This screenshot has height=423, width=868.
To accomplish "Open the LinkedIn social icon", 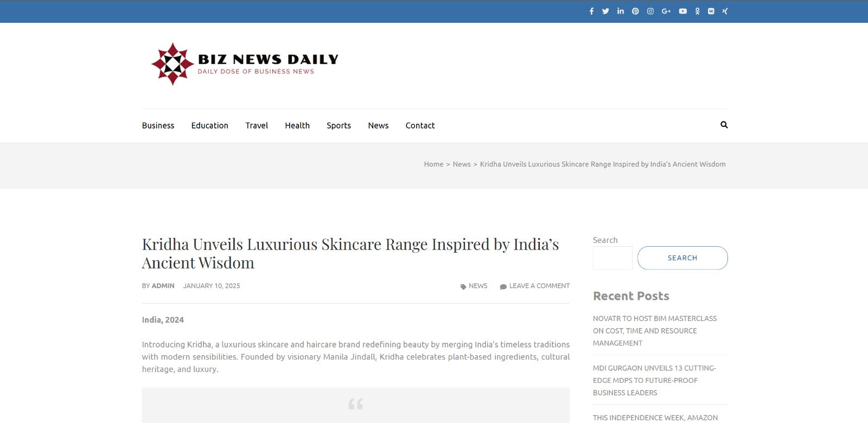I will coord(621,11).
